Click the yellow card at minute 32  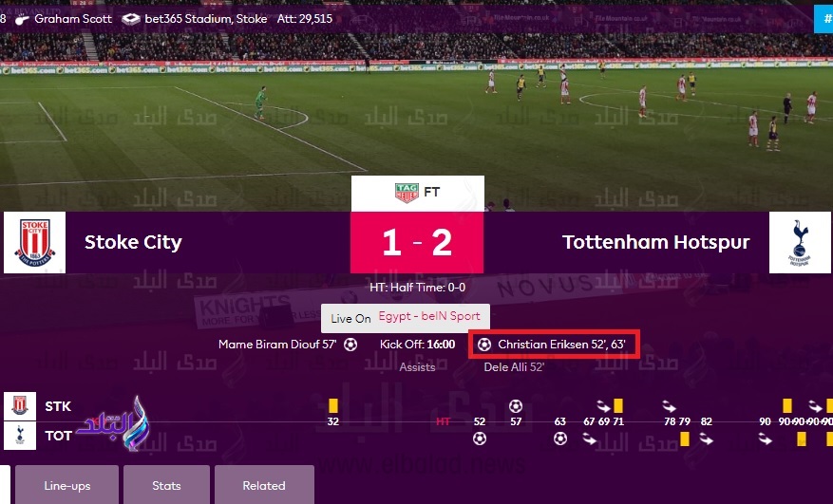tap(333, 406)
